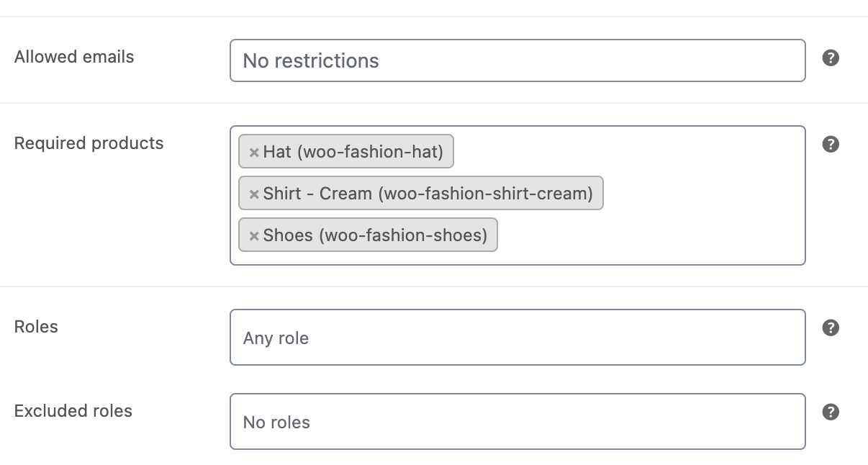Remove the Shoes product tag
The width and height of the screenshot is (868, 465).
pyautogui.click(x=254, y=235)
